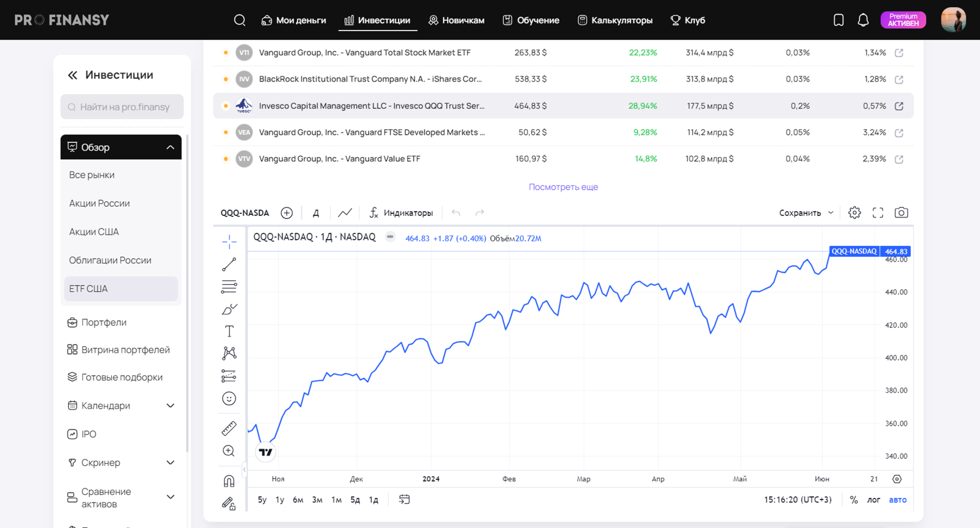
Task: Toggle percent scale on chart
Action: (x=853, y=499)
